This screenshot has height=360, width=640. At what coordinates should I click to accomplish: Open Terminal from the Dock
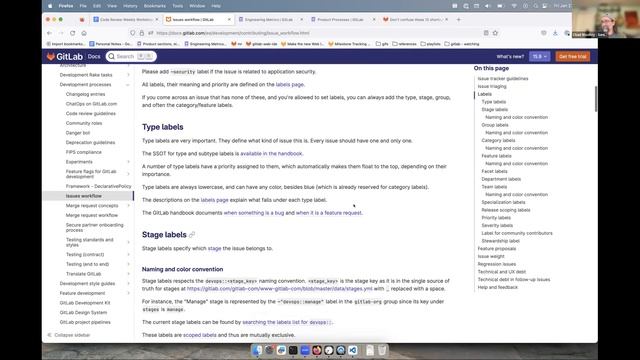293,350
